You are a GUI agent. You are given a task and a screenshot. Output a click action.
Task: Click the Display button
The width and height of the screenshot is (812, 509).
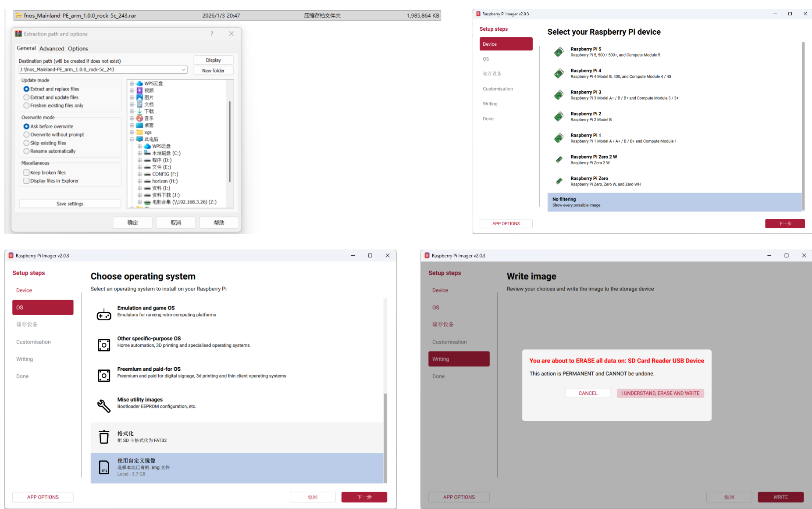click(x=213, y=60)
